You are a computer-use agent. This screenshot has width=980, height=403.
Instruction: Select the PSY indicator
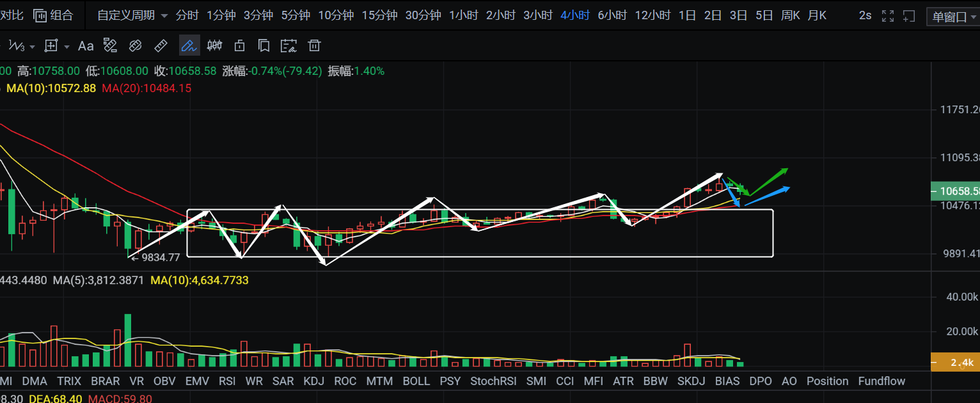click(x=450, y=381)
